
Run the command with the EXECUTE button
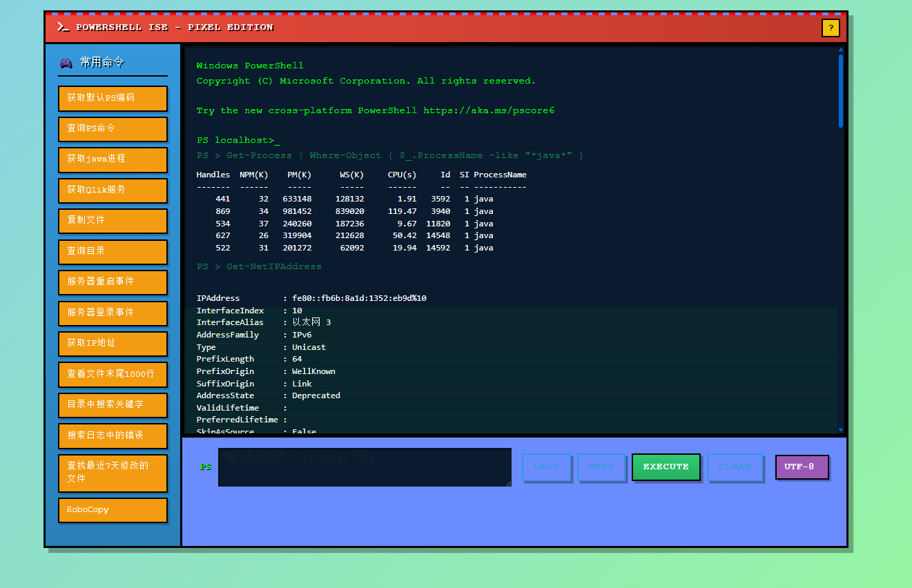(666, 467)
